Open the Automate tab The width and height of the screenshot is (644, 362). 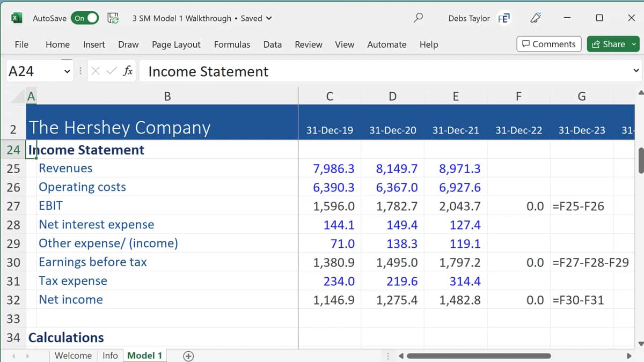point(386,45)
